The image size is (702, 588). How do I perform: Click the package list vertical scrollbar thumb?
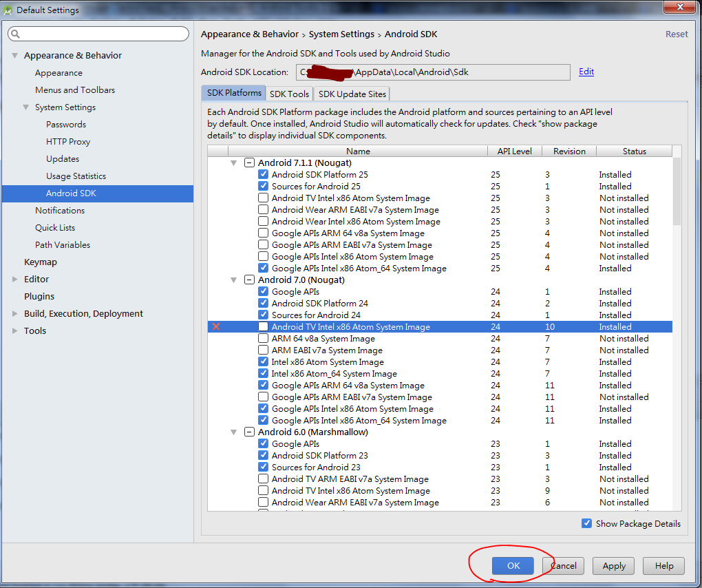[x=677, y=191]
